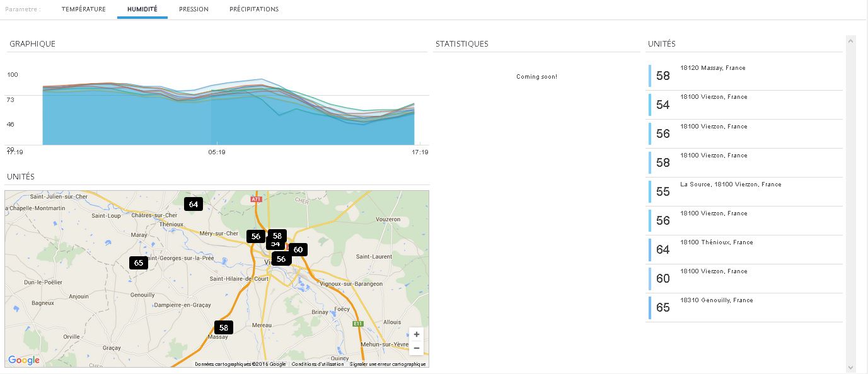Image resolution: width=868 pixels, height=374 pixels.
Task: Select map marker 60 east of Vierzon
Action: click(298, 250)
